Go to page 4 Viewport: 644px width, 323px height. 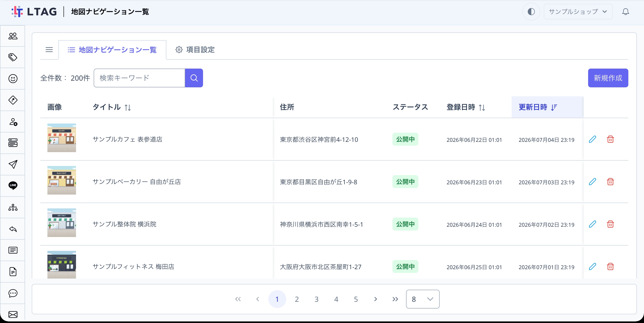(336, 299)
